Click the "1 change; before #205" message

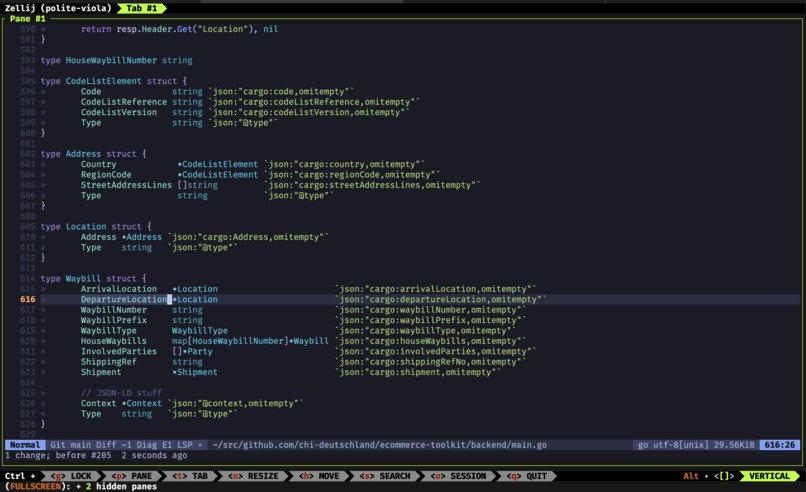click(x=58, y=455)
